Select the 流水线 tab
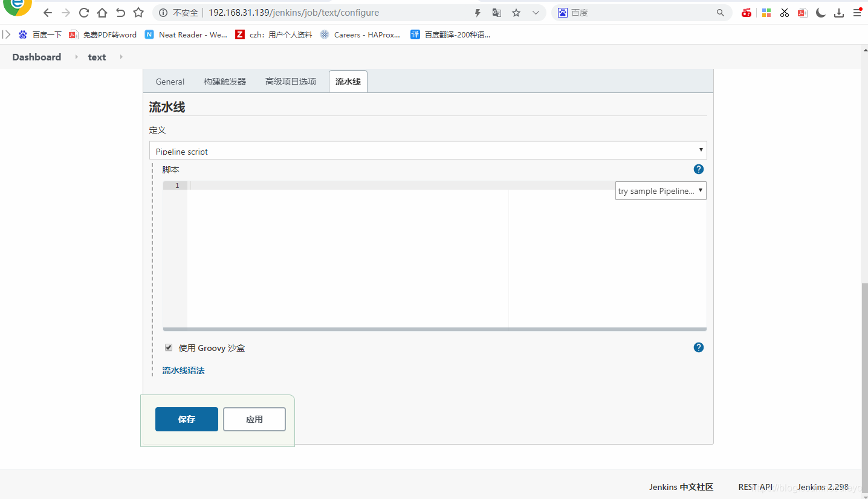 [x=348, y=82]
